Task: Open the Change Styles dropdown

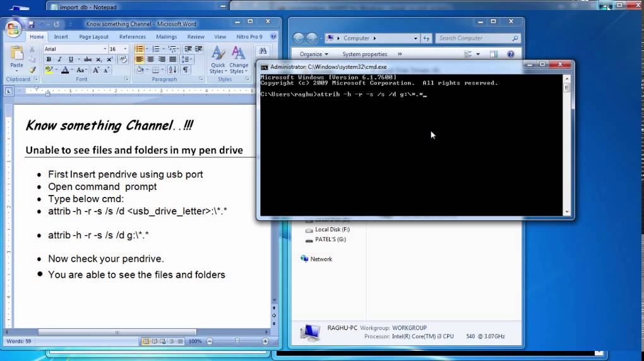Action: tap(239, 60)
